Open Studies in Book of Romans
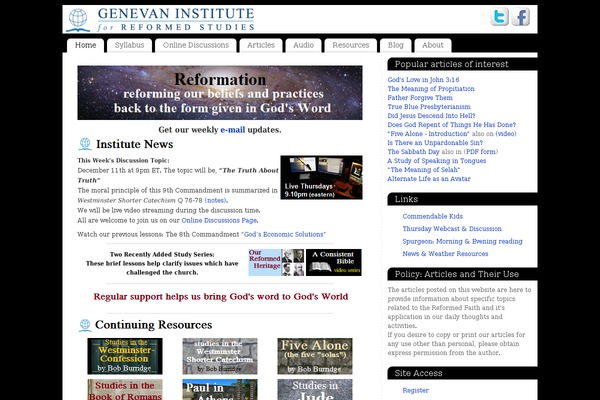The image size is (600, 400). (x=125, y=390)
